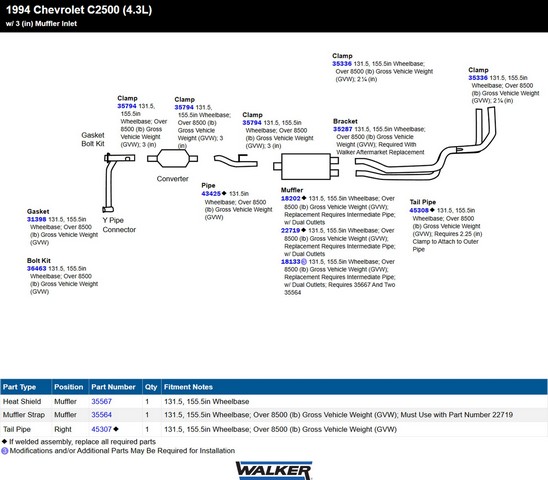Click the 1994 Chevrolet C2500 (4.3L) title
The image size is (548, 480).
(79, 10)
